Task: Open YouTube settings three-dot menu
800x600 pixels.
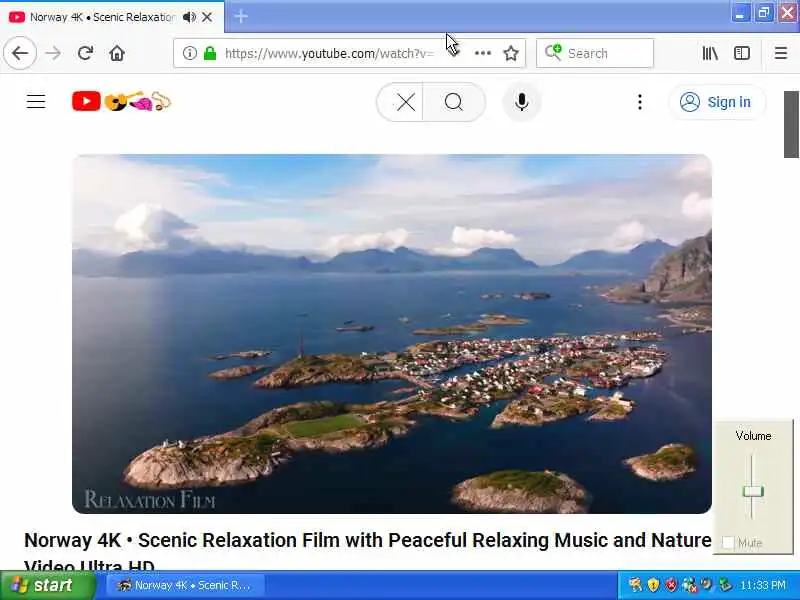Action: 640,102
